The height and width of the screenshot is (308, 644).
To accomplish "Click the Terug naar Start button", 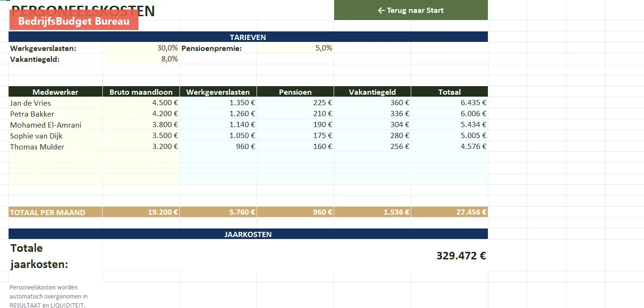I will [x=411, y=10].
